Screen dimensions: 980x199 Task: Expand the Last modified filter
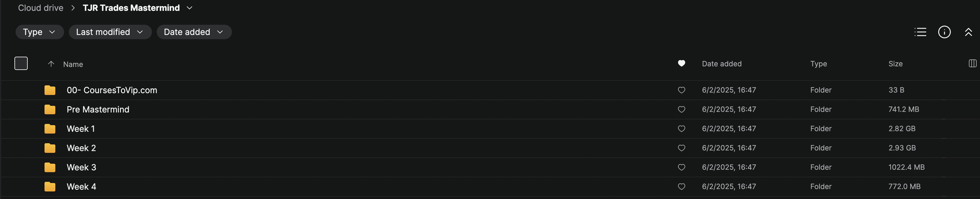click(109, 32)
